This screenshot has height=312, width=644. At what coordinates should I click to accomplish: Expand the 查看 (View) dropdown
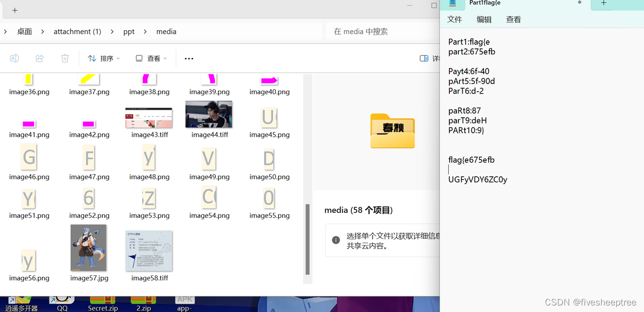pos(150,58)
